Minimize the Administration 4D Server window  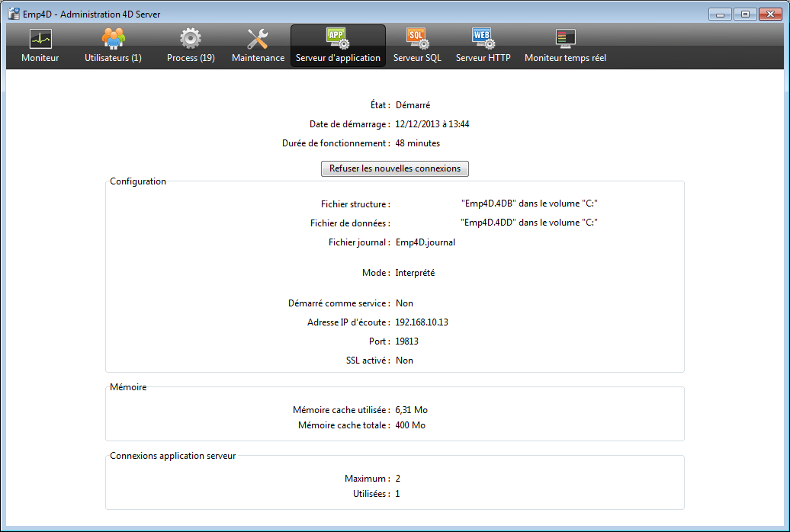tap(721, 14)
